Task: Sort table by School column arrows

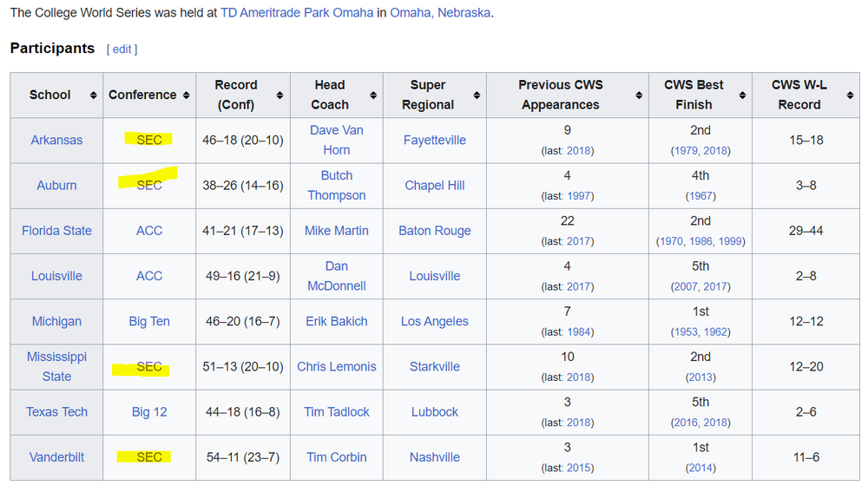Action: [93, 95]
